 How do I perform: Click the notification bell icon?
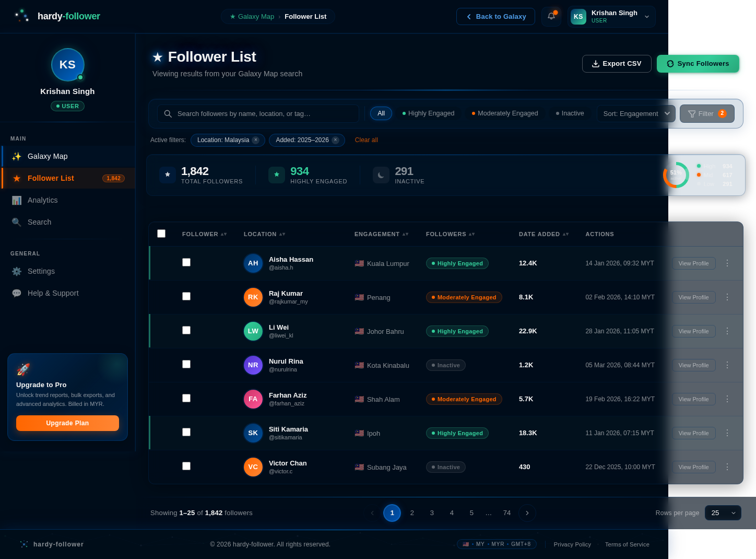tap(551, 16)
